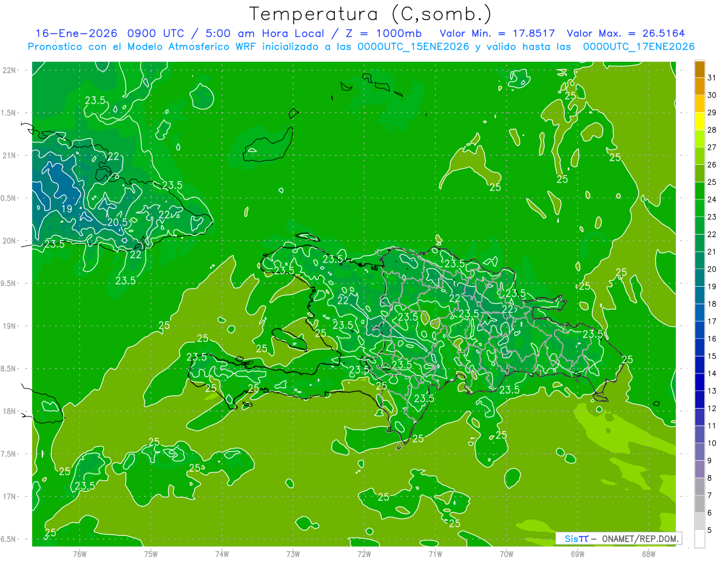This screenshot has width=728, height=562.
Task: Click the '20N' latitude axis label
Action: (9, 241)
